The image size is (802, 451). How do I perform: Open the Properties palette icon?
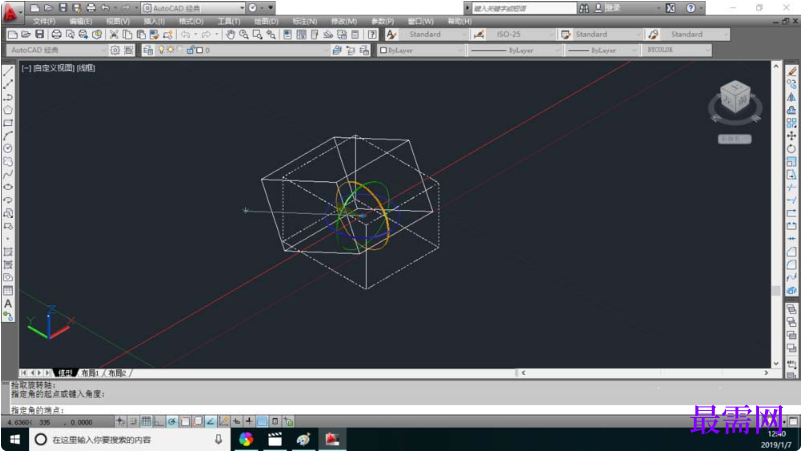[287, 34]
